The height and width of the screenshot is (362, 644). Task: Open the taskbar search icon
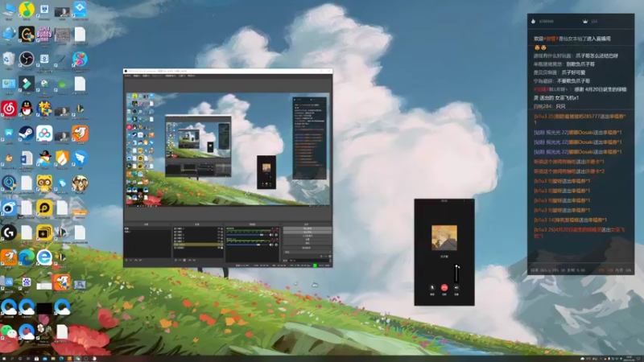(x=12, y=359)
